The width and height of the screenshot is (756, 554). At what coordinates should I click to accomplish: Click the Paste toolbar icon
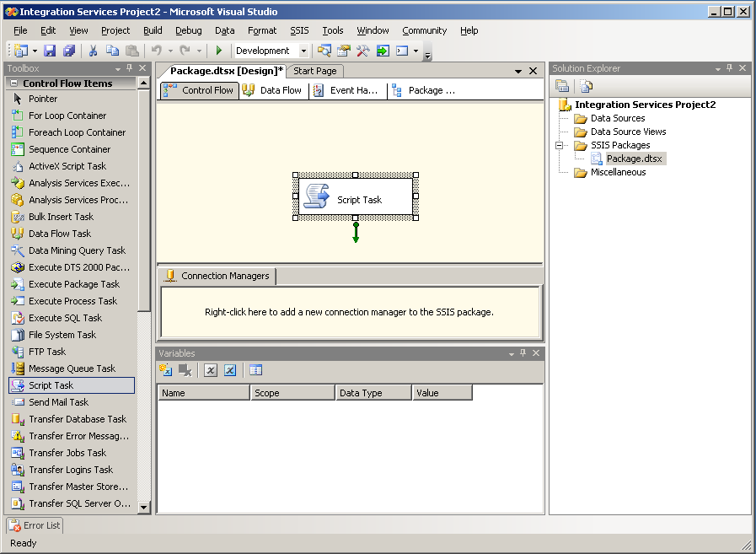(x=131, y=51)
